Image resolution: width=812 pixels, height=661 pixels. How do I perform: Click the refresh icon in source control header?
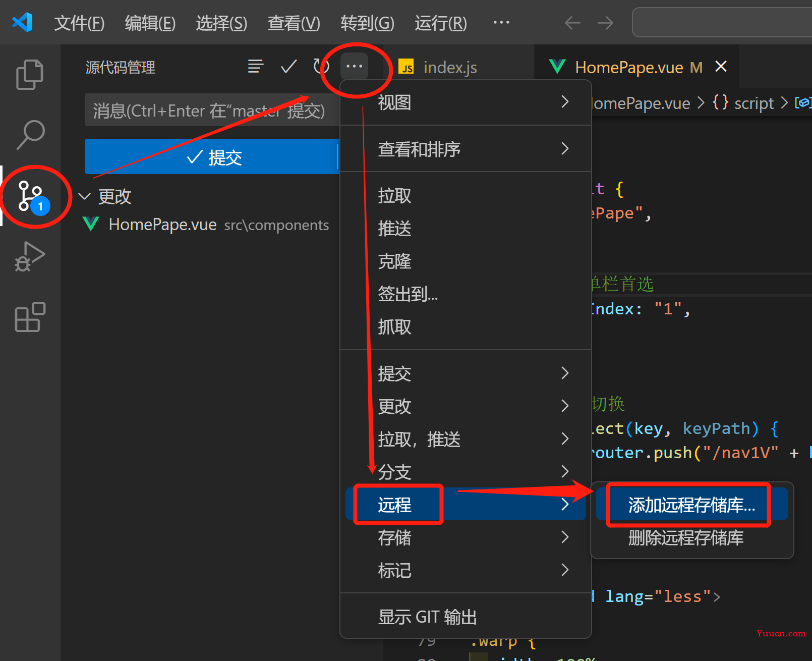click(x=321, y=66)
